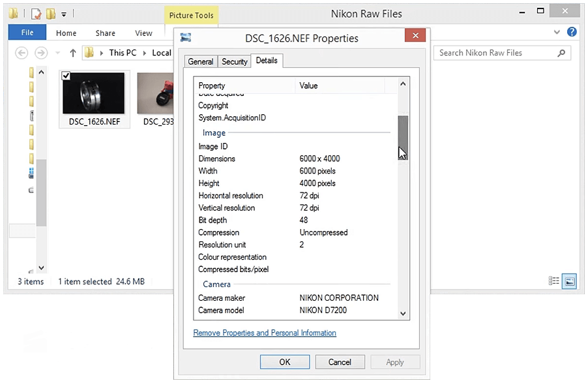The image size is (588, 383).
Task: Expand the ribbon with the chevron
Action: pos(557,32)
